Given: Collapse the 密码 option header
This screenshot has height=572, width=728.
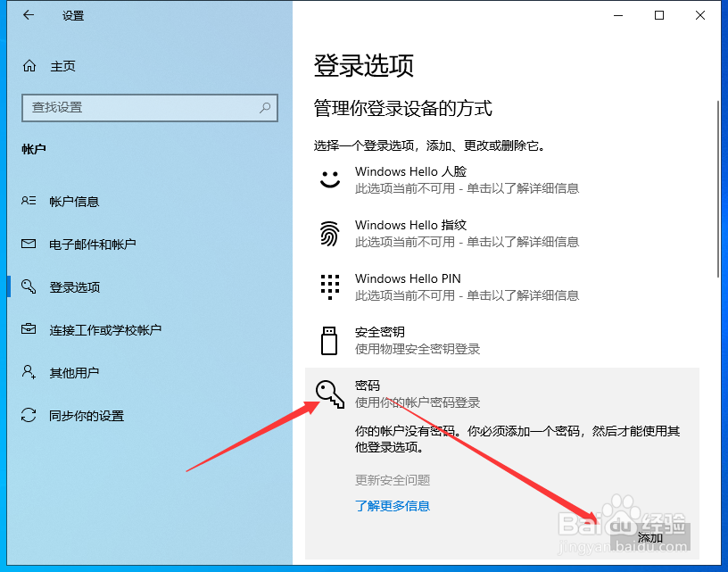Looking at the screenshot, I should (502, 394).
